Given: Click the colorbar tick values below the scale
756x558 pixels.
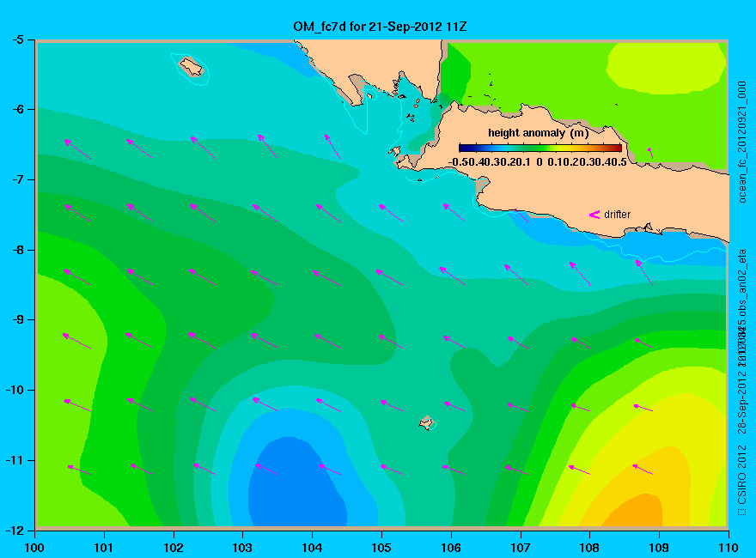Looking at the screenshot, I should [538, 162].
